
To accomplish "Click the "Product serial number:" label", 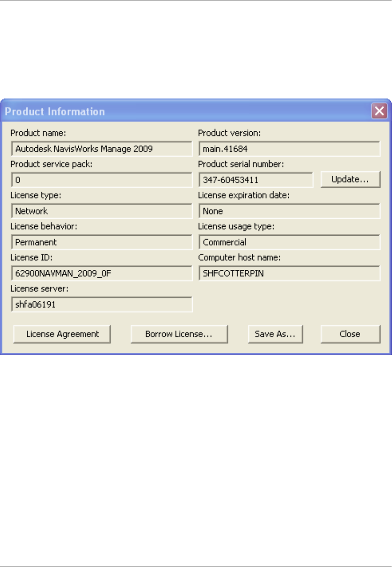I will (241, 164).
